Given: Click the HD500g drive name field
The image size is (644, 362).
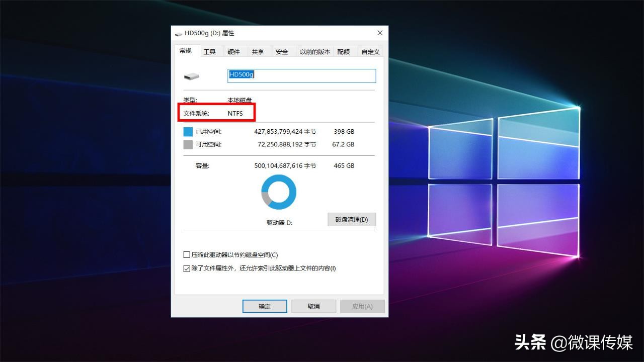Looking at the screenshot, I should click(x=302, y=75).
